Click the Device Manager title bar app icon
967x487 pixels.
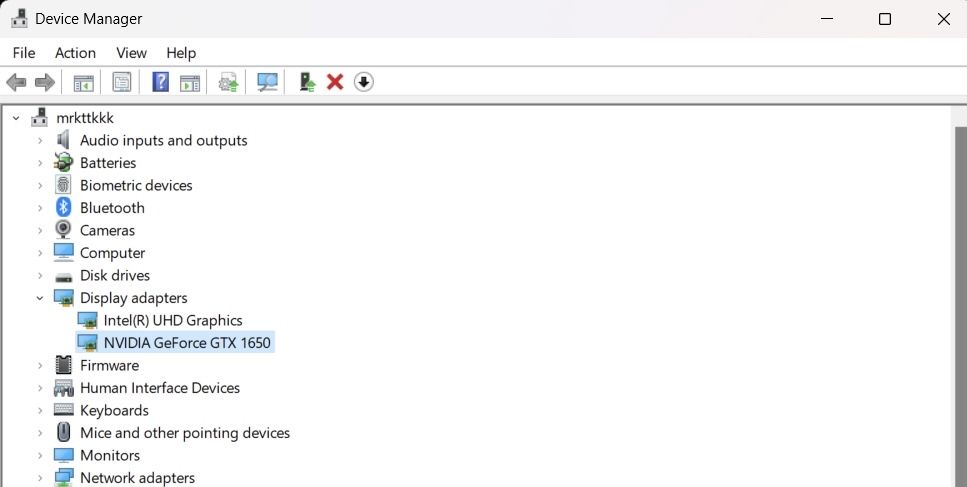[19, 18]
